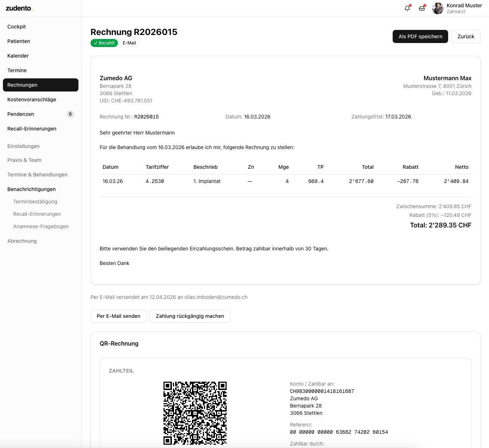The image size is (489, 448).
Task: Click Per E-Mail senden button
Action: (119, 316)
